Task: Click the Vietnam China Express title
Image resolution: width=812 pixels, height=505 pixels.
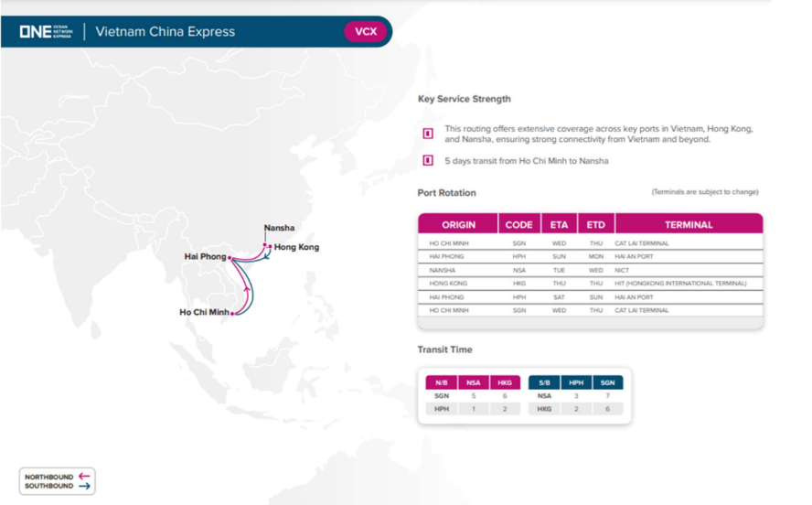Action: [165, 31]
